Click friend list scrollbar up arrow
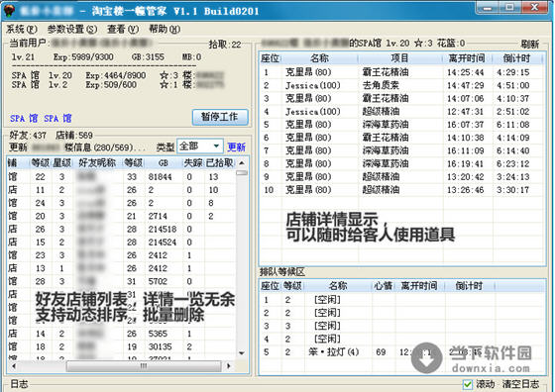Screen dimensions: 555x392 coord(242,163)
